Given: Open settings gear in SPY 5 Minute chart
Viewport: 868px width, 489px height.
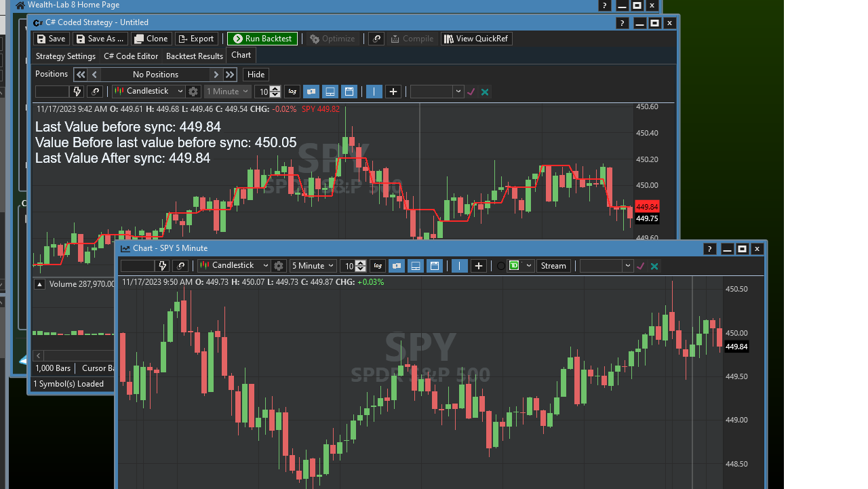Looking at the screenshot, I should point(279,266).
